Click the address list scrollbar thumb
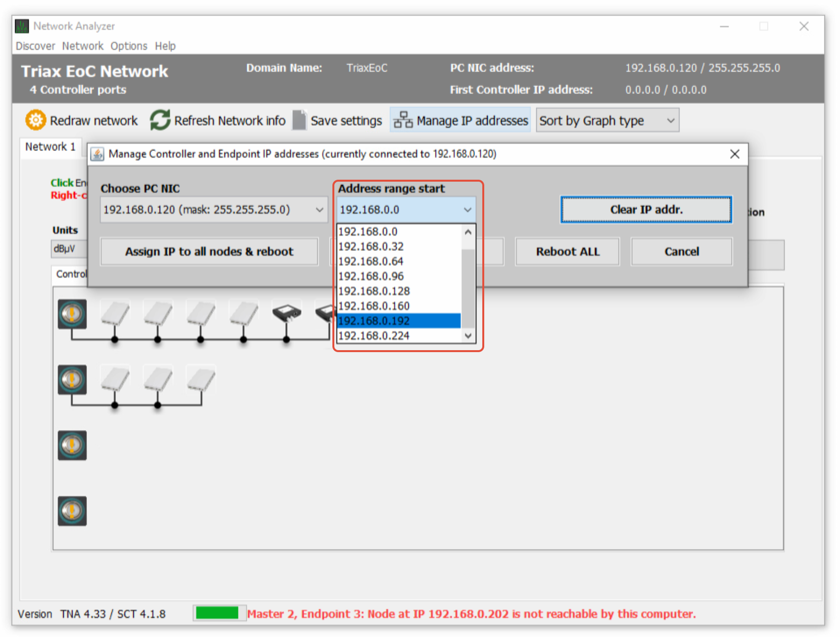Viewport: 840px width, 637px height. pos(468,288)
